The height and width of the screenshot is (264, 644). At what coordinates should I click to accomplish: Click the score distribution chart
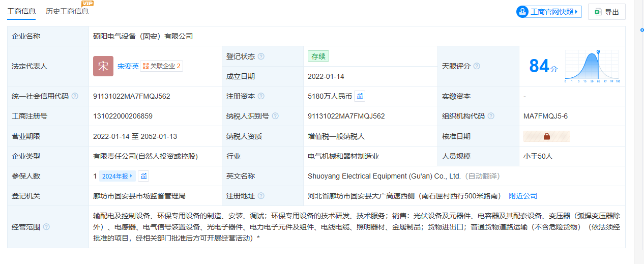(592, 66)
